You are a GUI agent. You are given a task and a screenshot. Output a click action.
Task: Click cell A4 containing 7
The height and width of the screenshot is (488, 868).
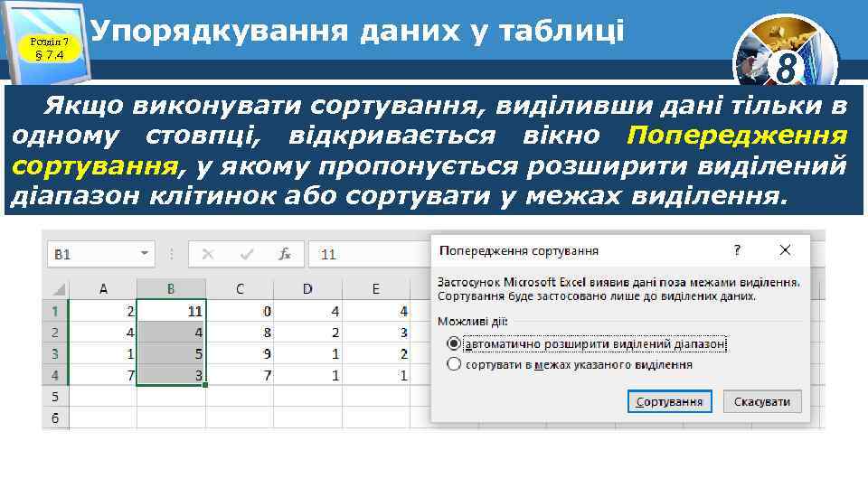(x=103, y=375)
